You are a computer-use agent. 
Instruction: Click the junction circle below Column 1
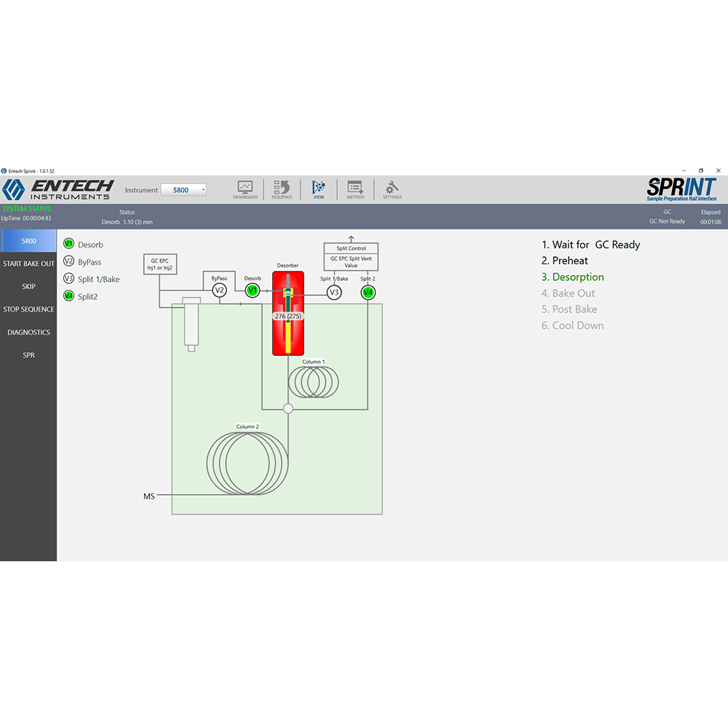coord(288,408)
